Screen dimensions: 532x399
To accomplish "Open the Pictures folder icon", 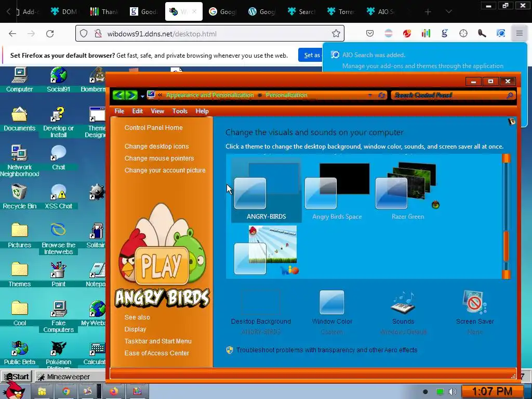I will [19, 236].
